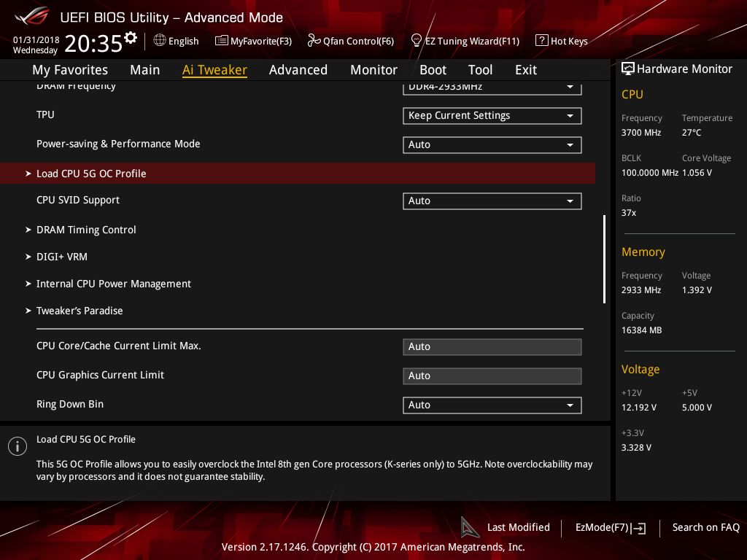
Task: Open MyFavorite(F3) folder icon
Action: pyautogui.click(x=222, y=41)
